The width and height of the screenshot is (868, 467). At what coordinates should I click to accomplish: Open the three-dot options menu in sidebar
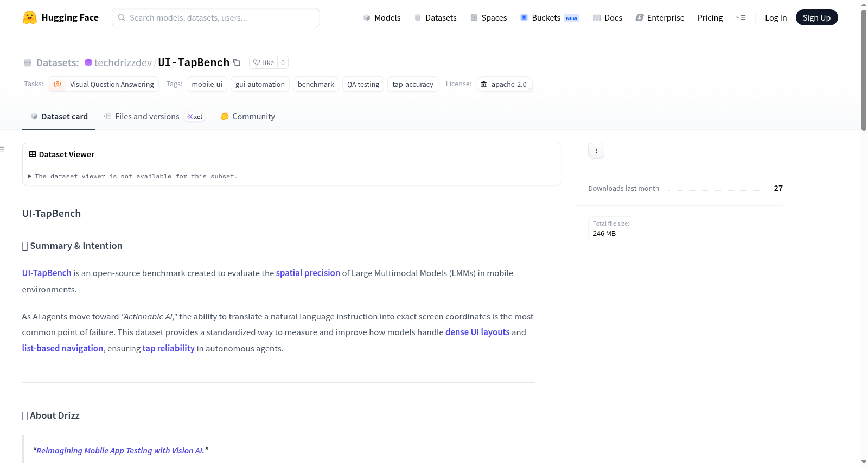[596, 151]
